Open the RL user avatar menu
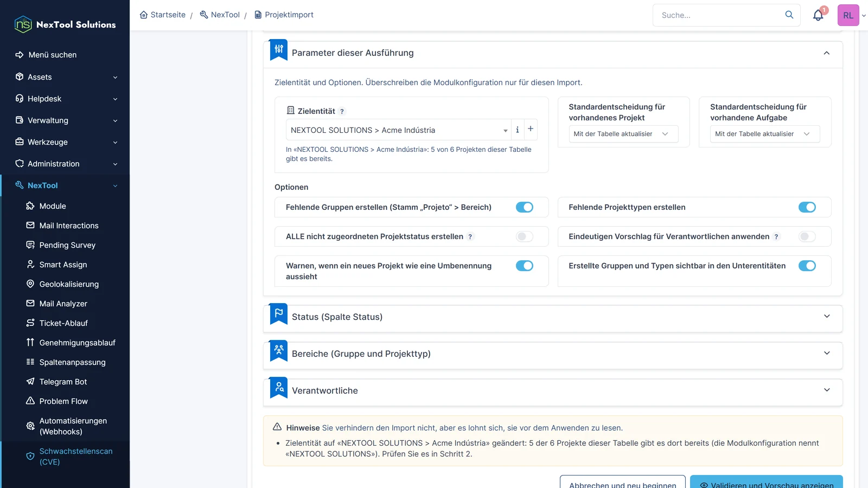The height and width of the screenshot is (488, 868). click(848, 15)
